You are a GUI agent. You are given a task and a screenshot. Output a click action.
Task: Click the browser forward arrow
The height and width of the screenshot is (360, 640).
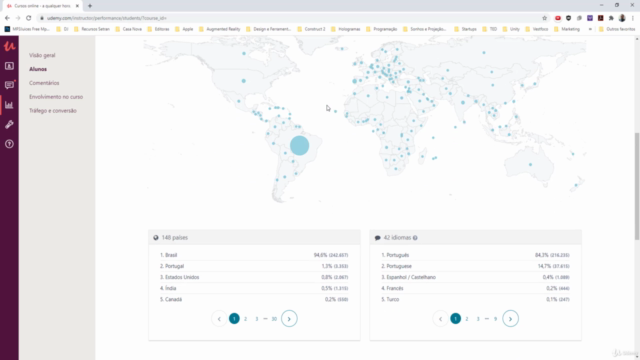[x=18, y=18]
